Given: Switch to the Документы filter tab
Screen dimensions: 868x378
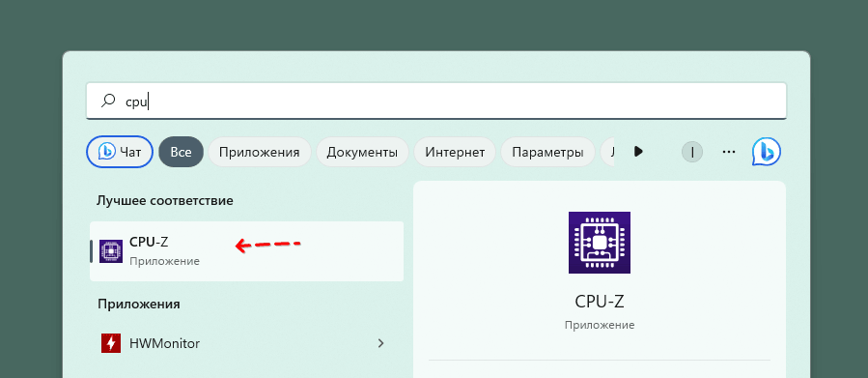Looking at the screenshot, I should coord(362,152).
